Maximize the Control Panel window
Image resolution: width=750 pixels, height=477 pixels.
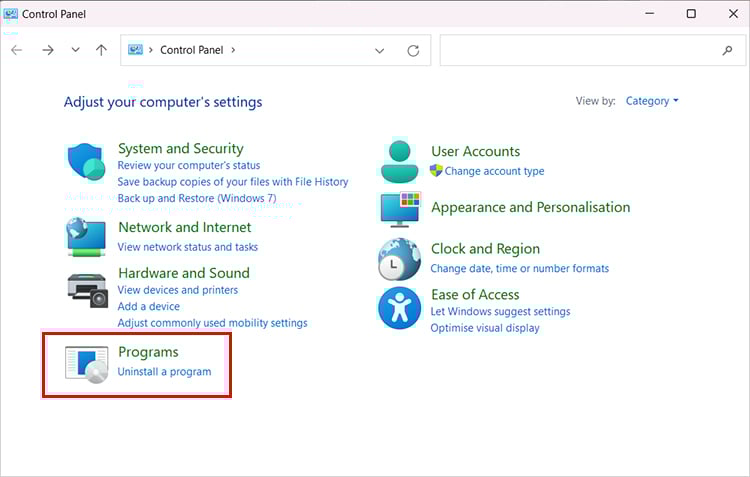click(x=691, y=13)
